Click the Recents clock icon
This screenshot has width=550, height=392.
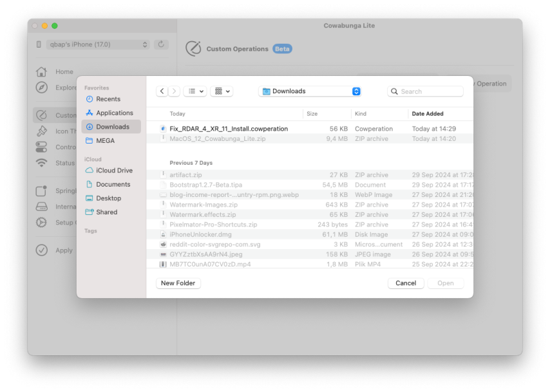[x=90, y=99]
